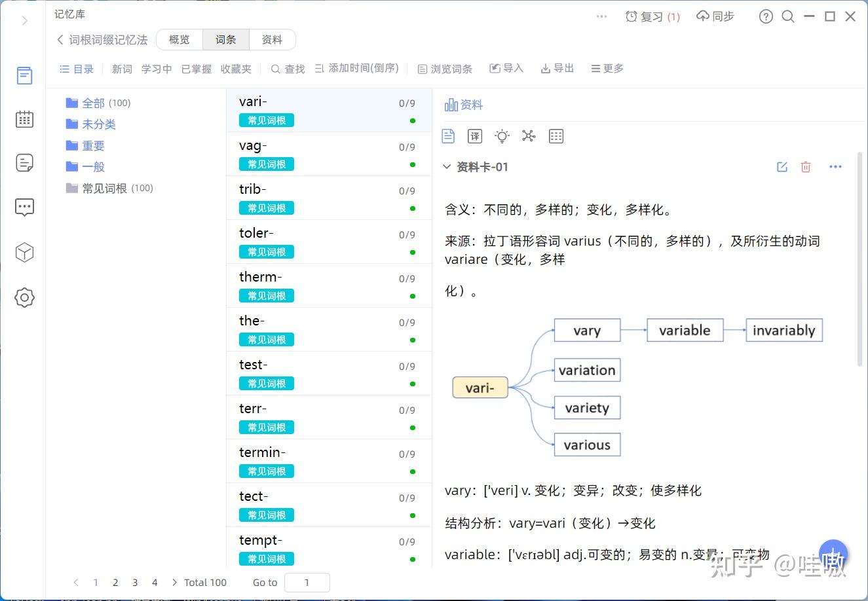Image resolution: width=868 pixels, height=601 pixels.
Task: Select the 重要 folder
Action: point(85,145)
